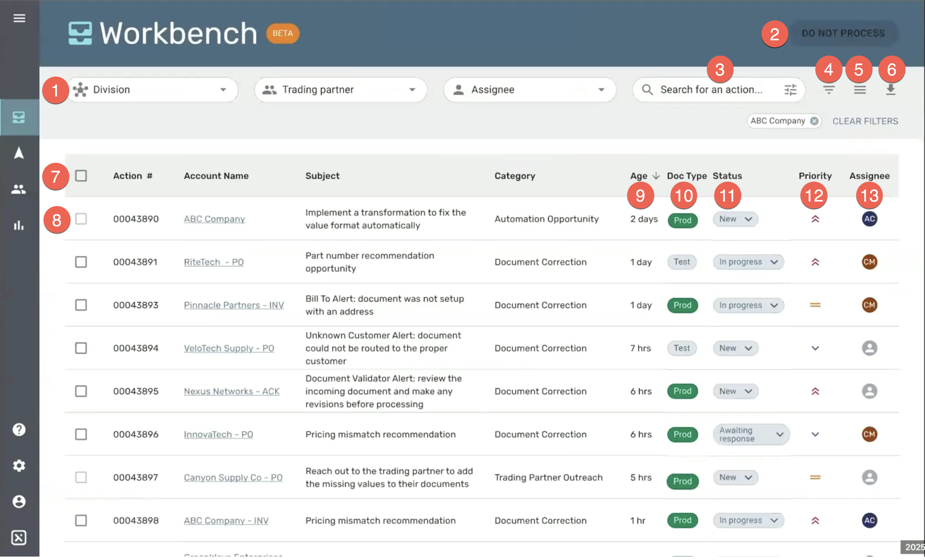This screenshot has height=560, width=925.
Task: Click the Priority column header
Action: tap(815, 176)
